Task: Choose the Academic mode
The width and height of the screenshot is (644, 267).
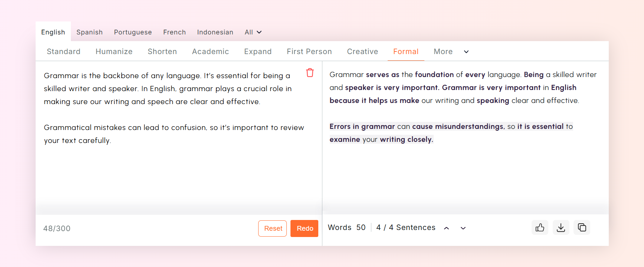Action: [210, 51]
